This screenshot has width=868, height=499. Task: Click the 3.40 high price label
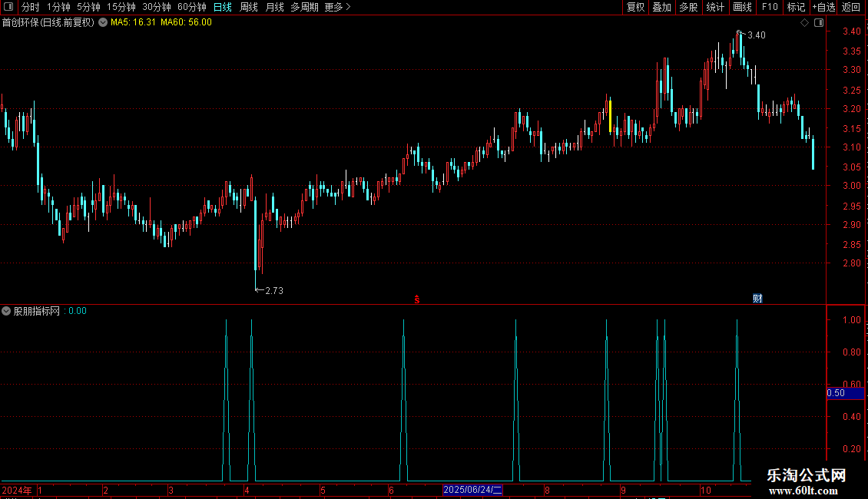point(756,35)
